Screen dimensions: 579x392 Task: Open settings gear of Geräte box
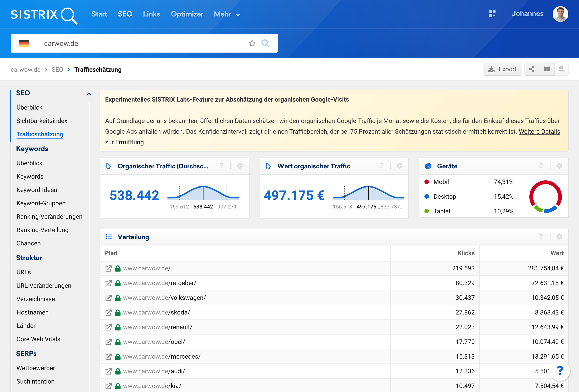(559, 166)
